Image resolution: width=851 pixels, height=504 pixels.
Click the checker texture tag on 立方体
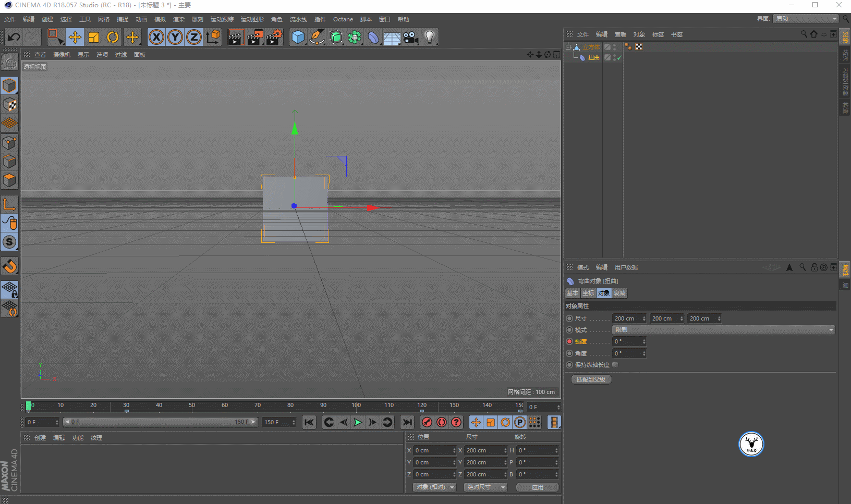(x=639, y=47)
